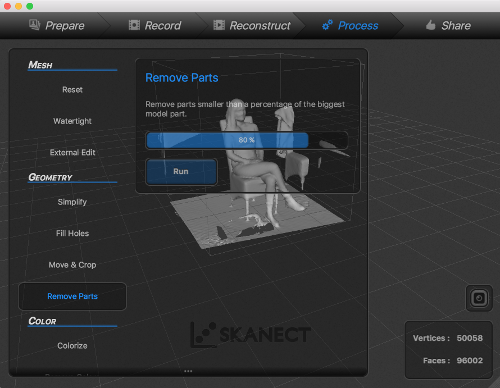Click the Share thumbs-up icon
500x388 pixels.
[430, 25]
